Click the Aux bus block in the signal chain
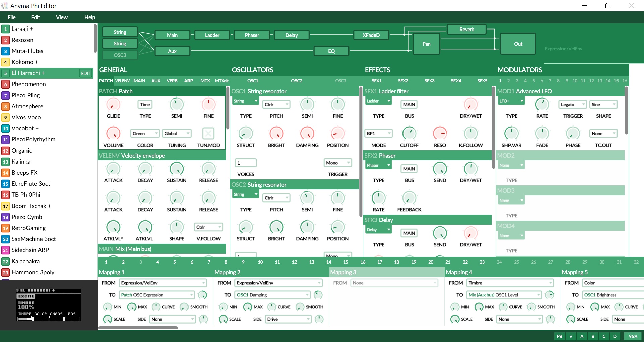 click(x=172, y=51)
